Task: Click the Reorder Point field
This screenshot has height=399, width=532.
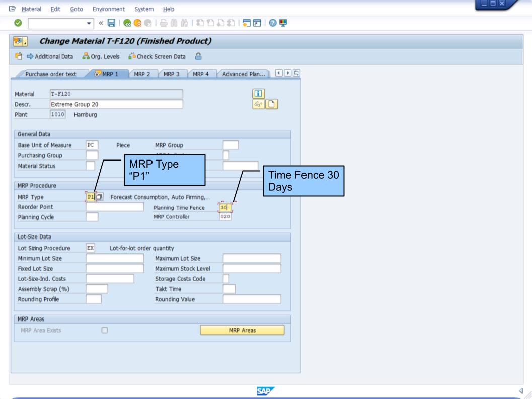Action: [115, 207]
